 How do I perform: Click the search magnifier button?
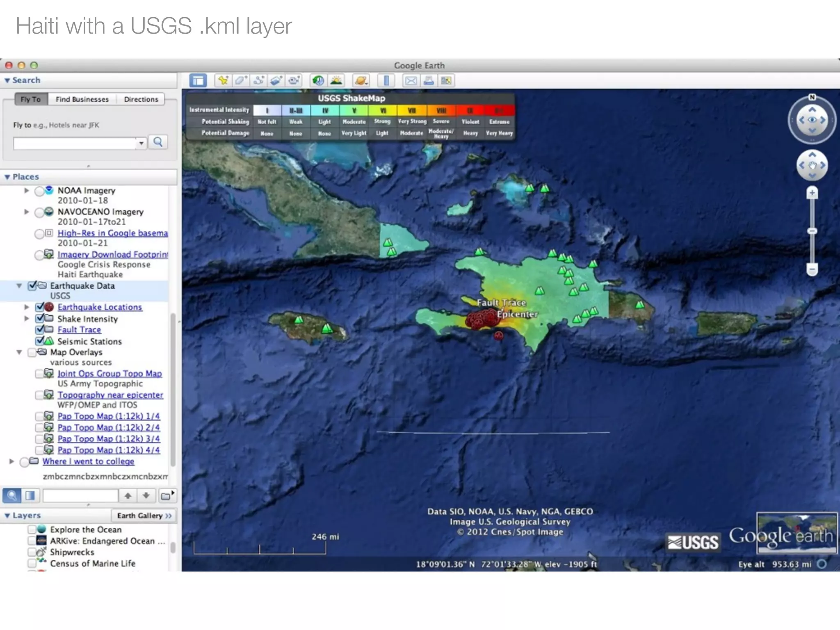pyautogui.click(x=158, y=142)
